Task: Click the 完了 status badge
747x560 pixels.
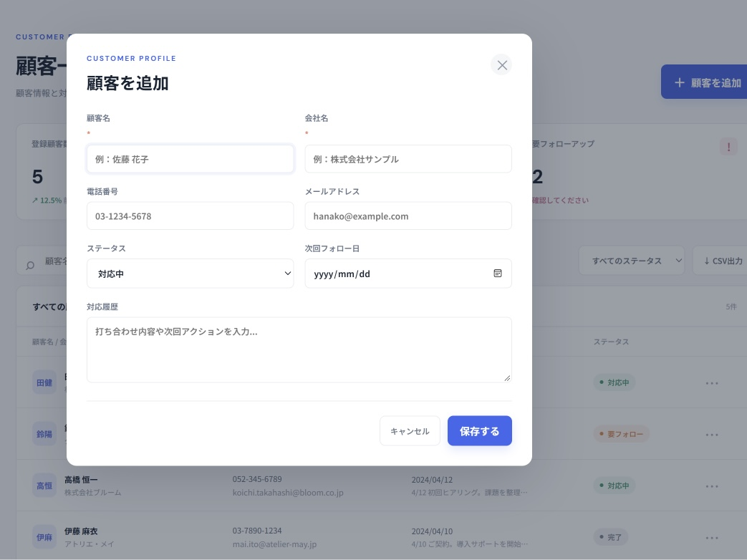Action: click(x=610, y=537)
